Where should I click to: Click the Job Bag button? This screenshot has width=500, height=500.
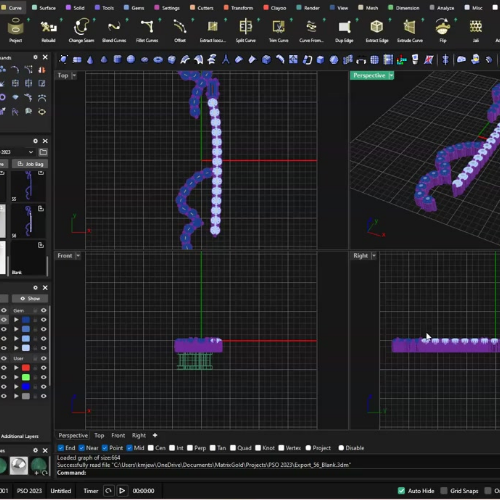(x=30, y=164)
